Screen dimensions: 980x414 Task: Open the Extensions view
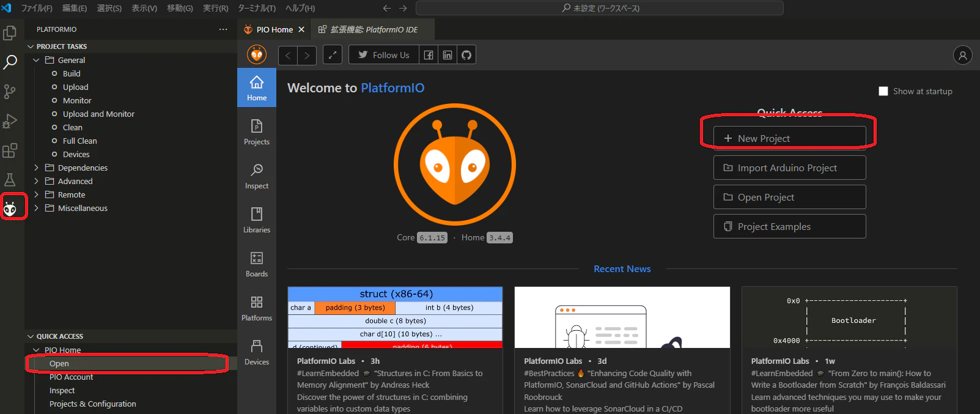click(10, 150)
